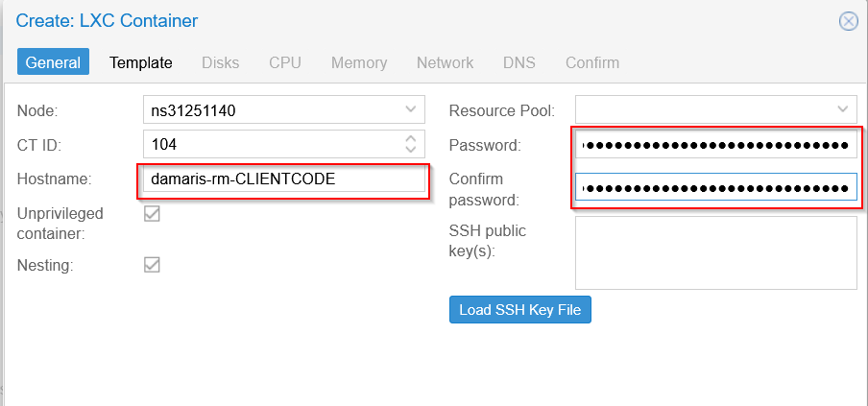Click the SSH public key(s) text area
Viewport: 868px width, 406px height.
pos(715,252)
